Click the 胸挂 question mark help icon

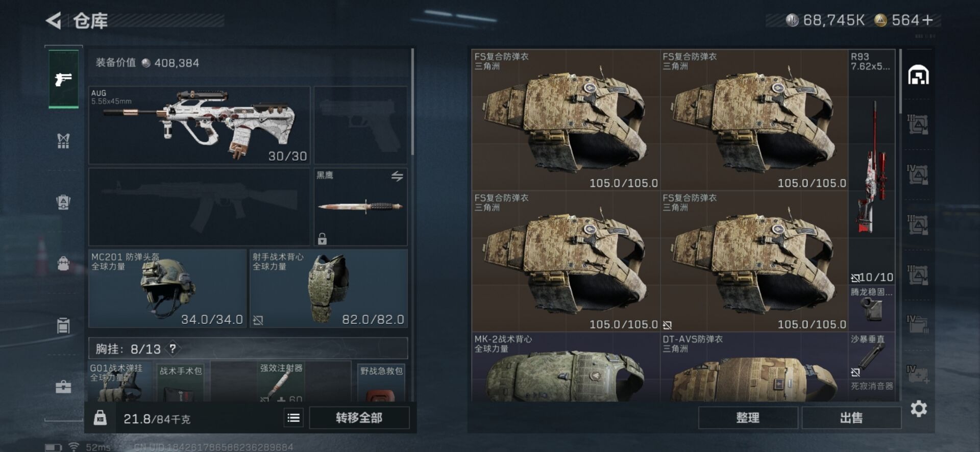(173, 349)
